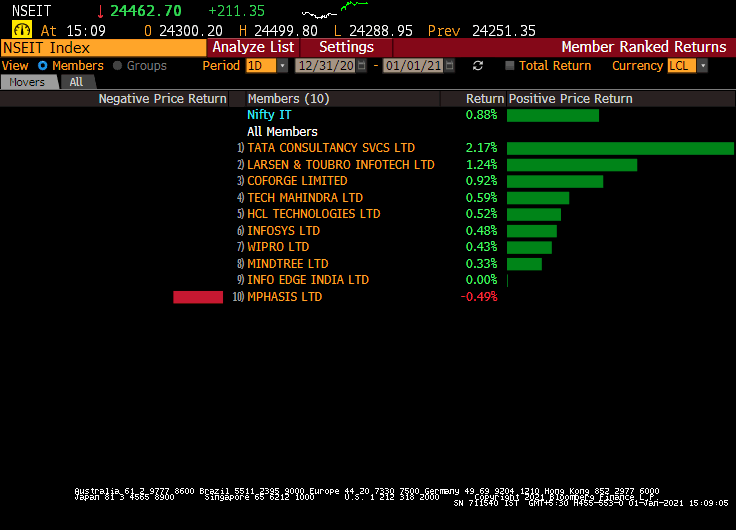Sort by the Return column header
The image size is (736, 530).
pyautogui.click(x=484, y=99)
